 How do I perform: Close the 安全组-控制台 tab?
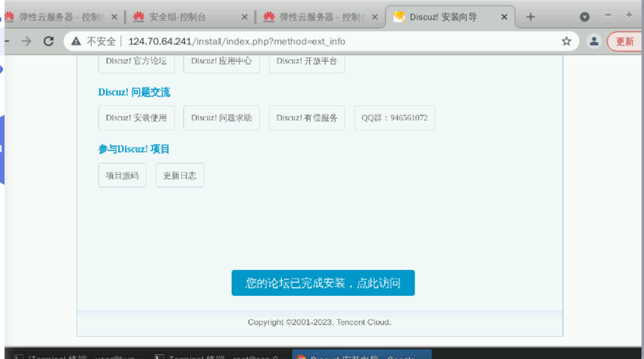point(244,16)
